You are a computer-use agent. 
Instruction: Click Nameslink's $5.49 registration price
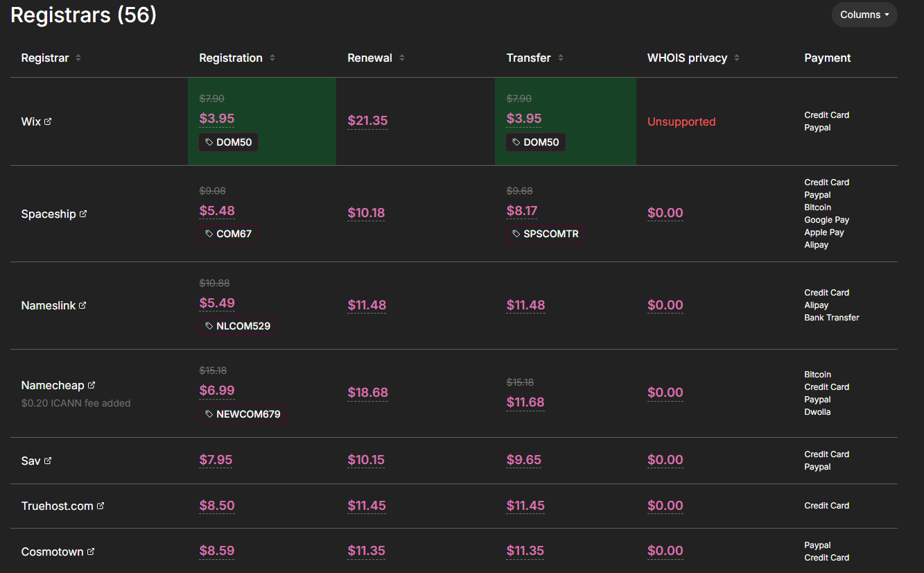point(217,303)
